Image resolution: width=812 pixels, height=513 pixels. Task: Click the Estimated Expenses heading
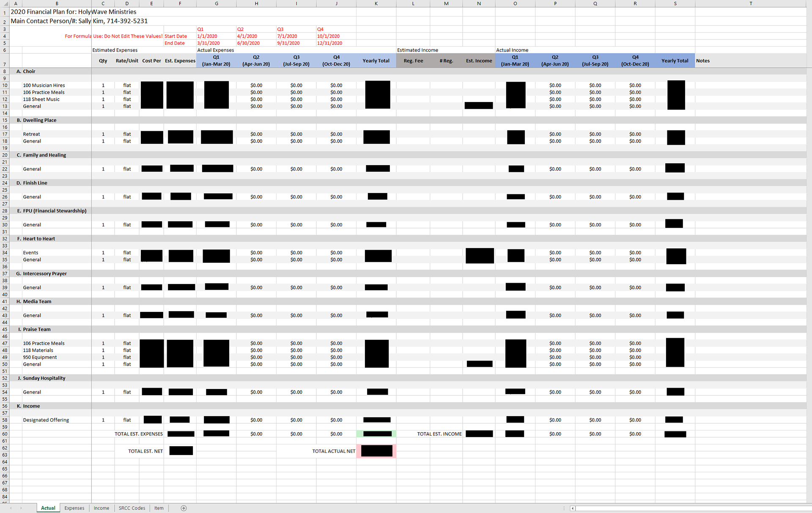pos(115,50)
